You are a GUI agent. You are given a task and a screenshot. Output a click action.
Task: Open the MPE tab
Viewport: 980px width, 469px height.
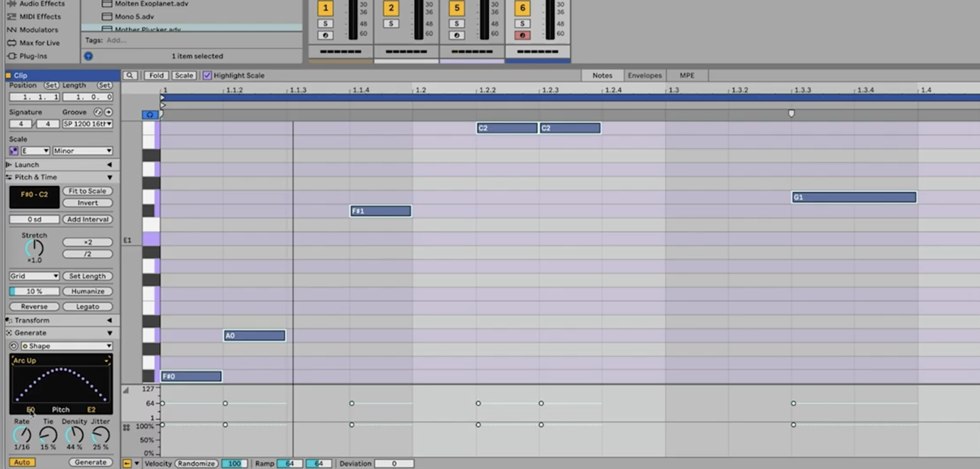(x=687, y=75)
